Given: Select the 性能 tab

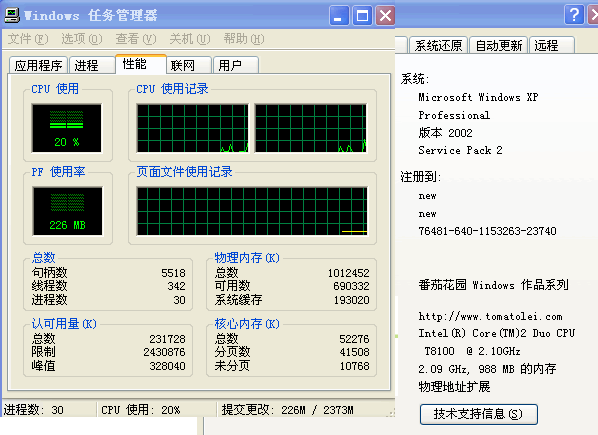Looking at the screenshot, I should [140, 64].
